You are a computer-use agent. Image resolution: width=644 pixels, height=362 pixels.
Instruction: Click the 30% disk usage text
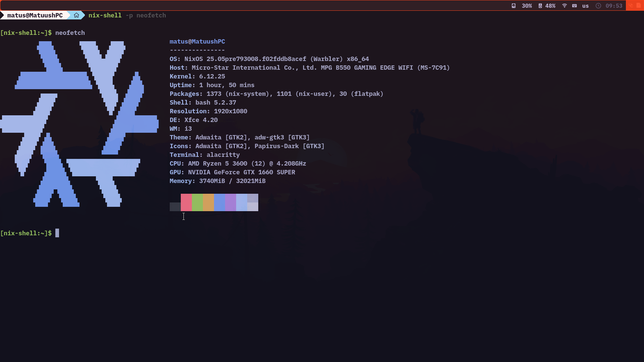coord(527,6)
